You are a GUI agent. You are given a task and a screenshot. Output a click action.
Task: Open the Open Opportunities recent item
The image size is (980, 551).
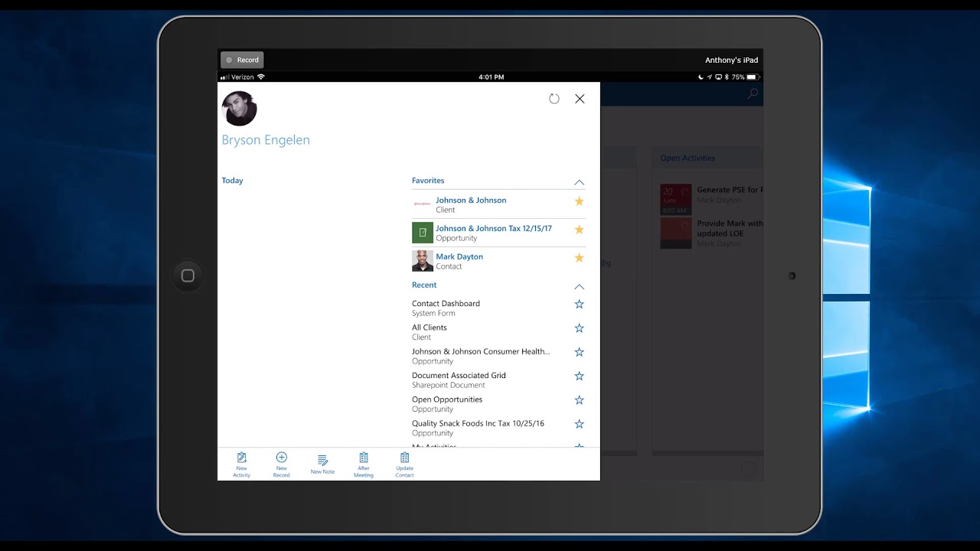(x=447, y=404)
